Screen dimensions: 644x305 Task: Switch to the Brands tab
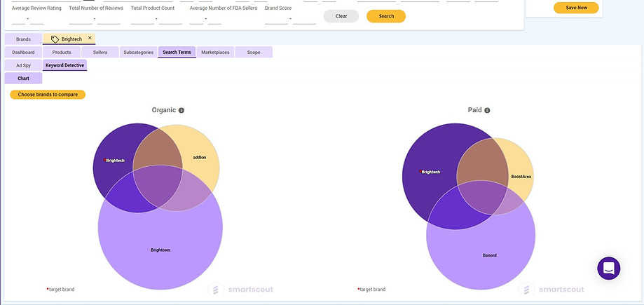click(23, 39)
